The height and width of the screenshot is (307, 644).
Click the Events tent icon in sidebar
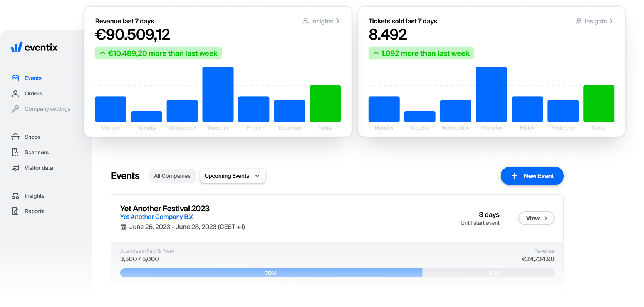pos(15,78)
